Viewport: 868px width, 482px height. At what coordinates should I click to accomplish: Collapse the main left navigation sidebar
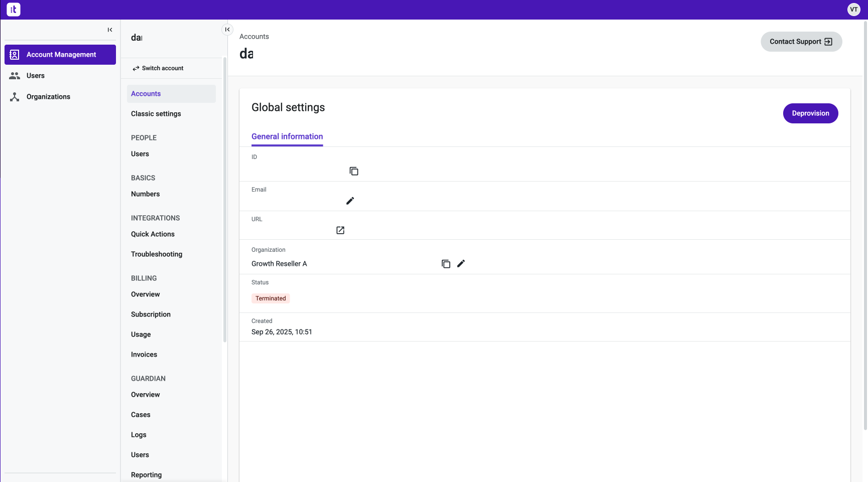coord(110,30)
